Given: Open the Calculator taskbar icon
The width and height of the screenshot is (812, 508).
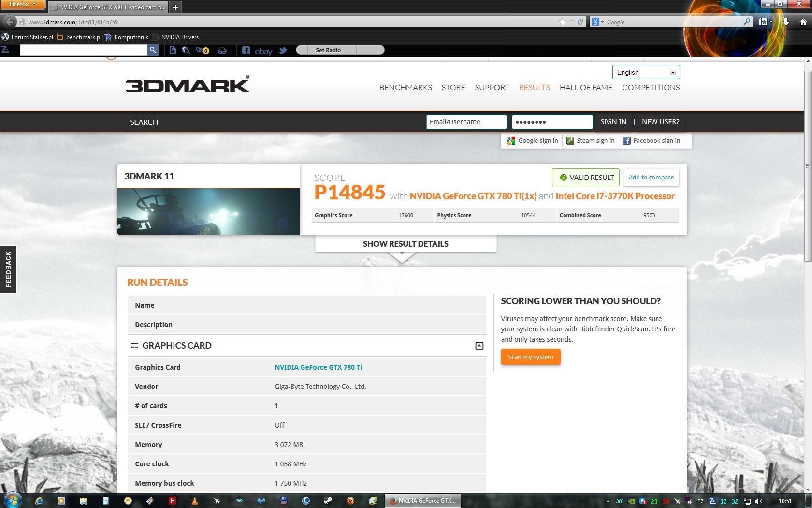Looking at the screenshot, I should 106,501.
